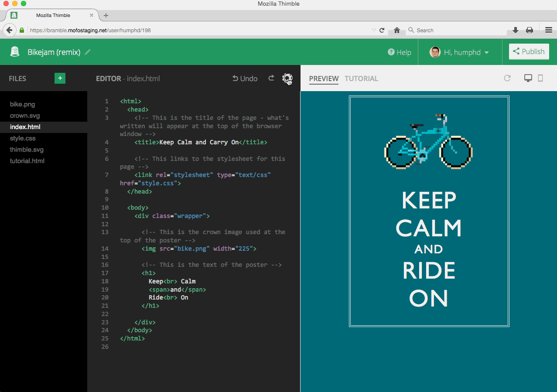Click line number 17 in gutter
The height and width of the screenshot is (392, 557).
105,273
